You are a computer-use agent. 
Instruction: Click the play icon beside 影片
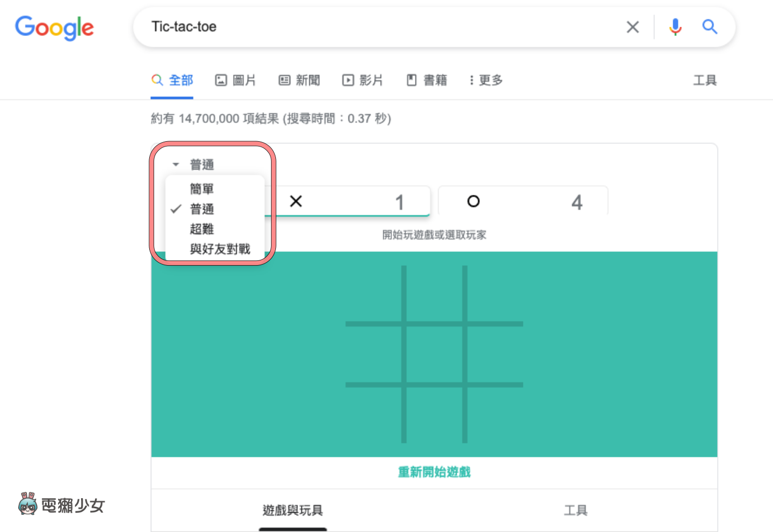coord(348,79)
